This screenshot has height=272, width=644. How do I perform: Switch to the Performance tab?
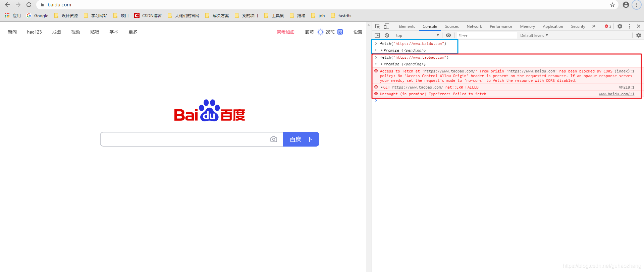click(x=501, y=26)
